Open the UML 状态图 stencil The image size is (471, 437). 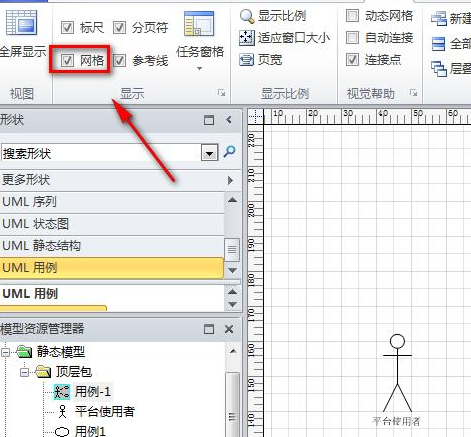click(x=112, y=224)
